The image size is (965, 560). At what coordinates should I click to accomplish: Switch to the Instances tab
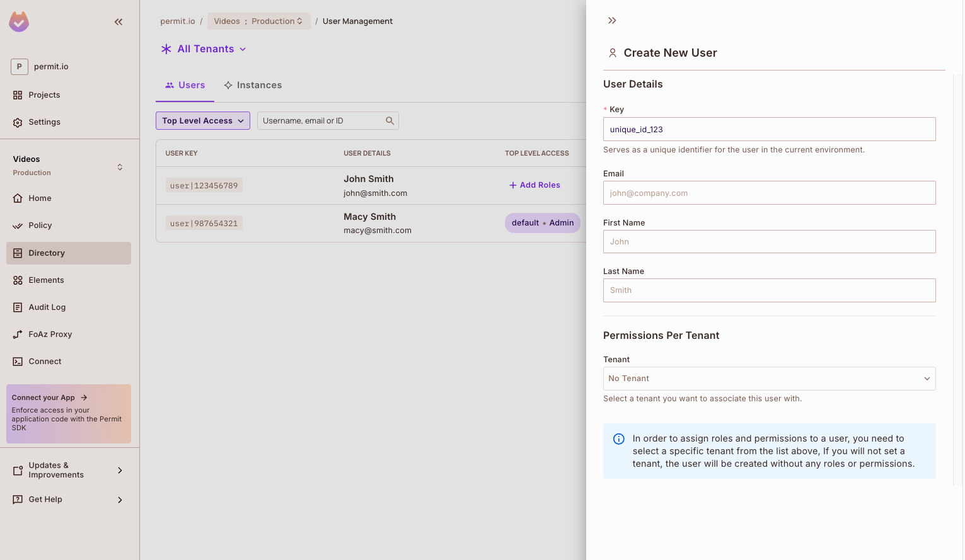[x=253, y=85]
